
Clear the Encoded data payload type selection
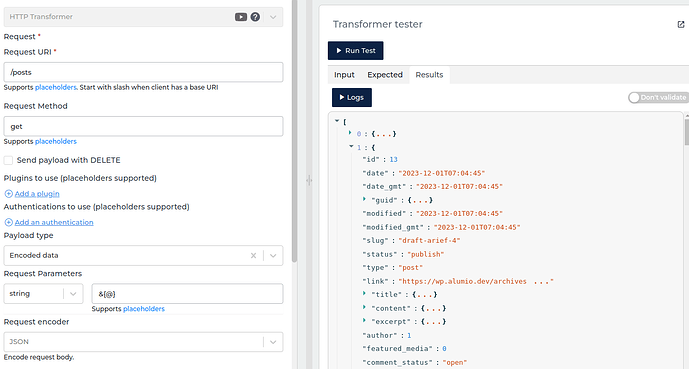pos(253,256)
